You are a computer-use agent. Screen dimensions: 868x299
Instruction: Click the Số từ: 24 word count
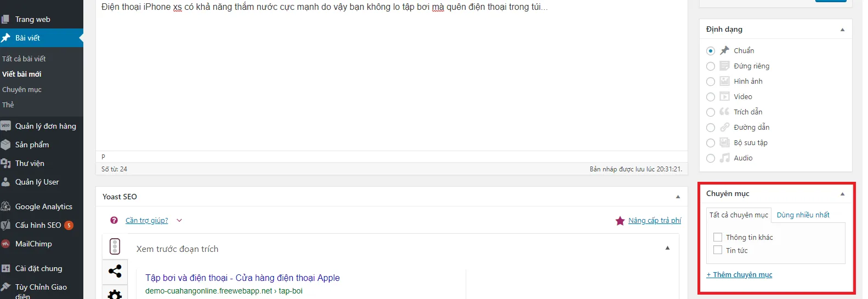(114, 169)
